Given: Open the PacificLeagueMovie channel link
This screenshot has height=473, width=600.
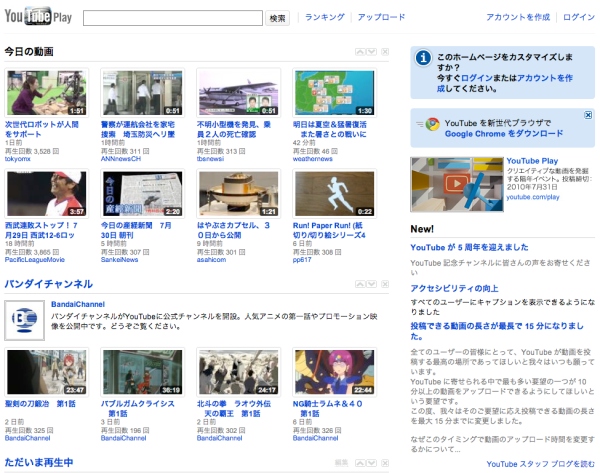Looking at the screenshot, I should tap(34, 260).
